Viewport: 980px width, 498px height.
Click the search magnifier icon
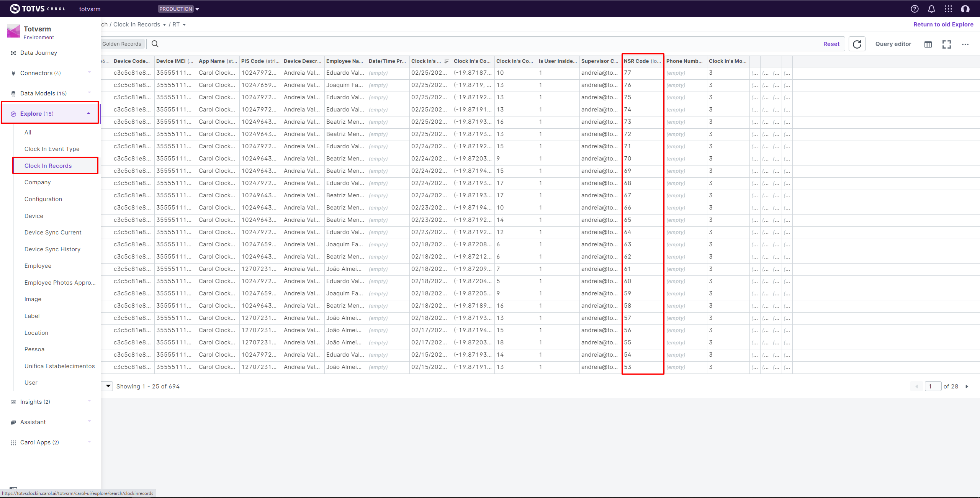[x=155, y=44]
